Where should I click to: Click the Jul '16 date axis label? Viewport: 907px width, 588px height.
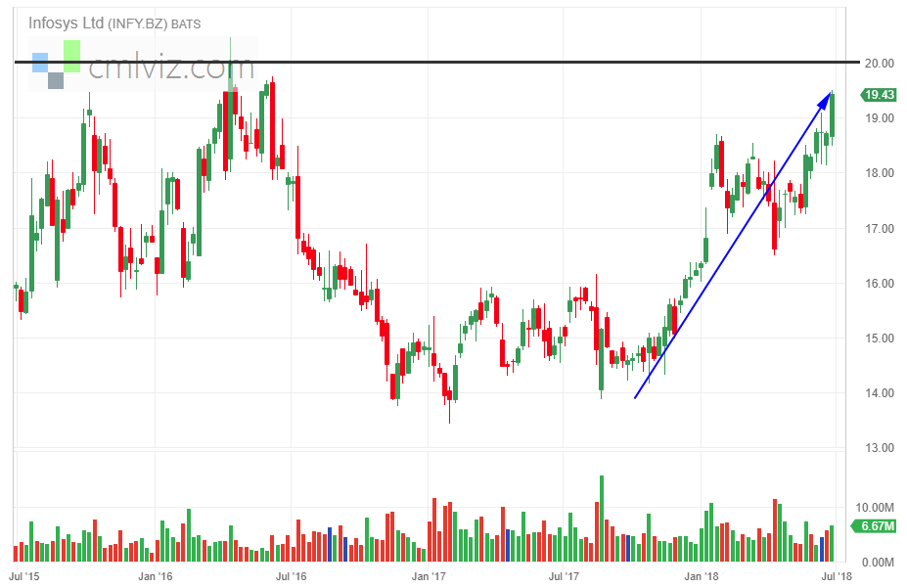[x=291, y=576]
